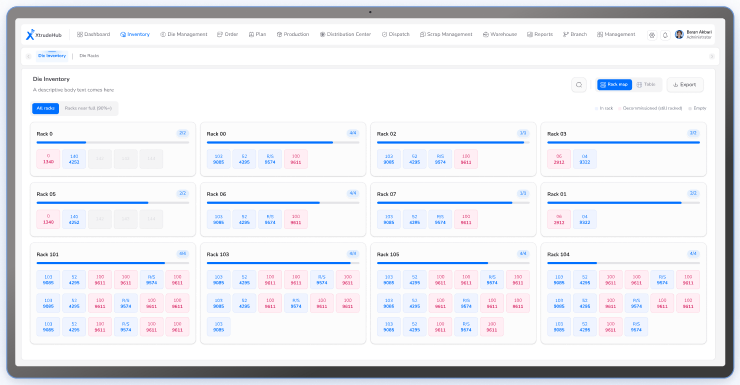The width and height of the screenshot is (740, 385).
Task: Click die tile 1340 in Rack 0
Action: coord(48,159)
